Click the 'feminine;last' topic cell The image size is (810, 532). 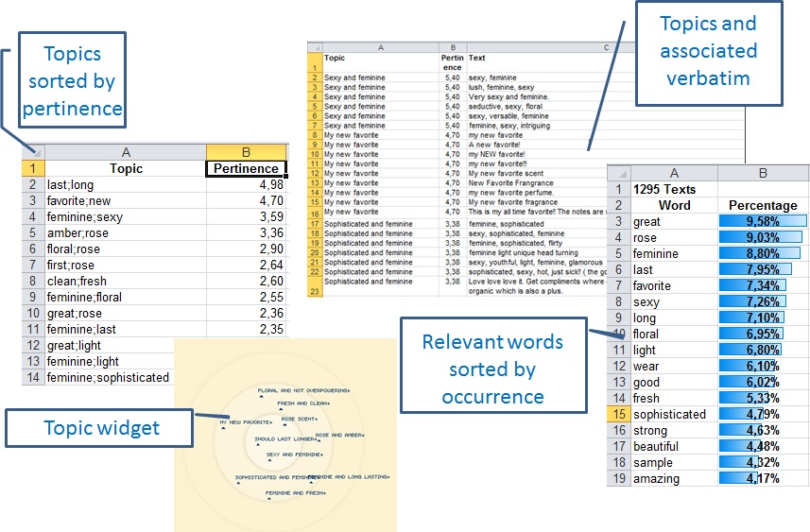tap(126, 329)
